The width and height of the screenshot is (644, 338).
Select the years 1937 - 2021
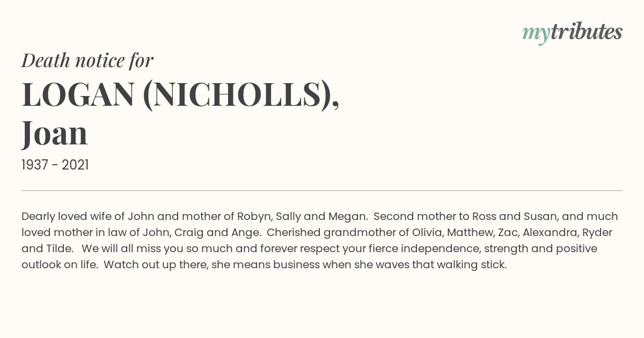(55, 165)
